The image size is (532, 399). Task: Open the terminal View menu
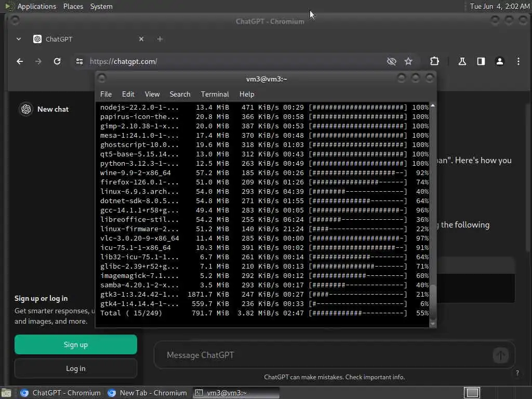pos(152,95)
